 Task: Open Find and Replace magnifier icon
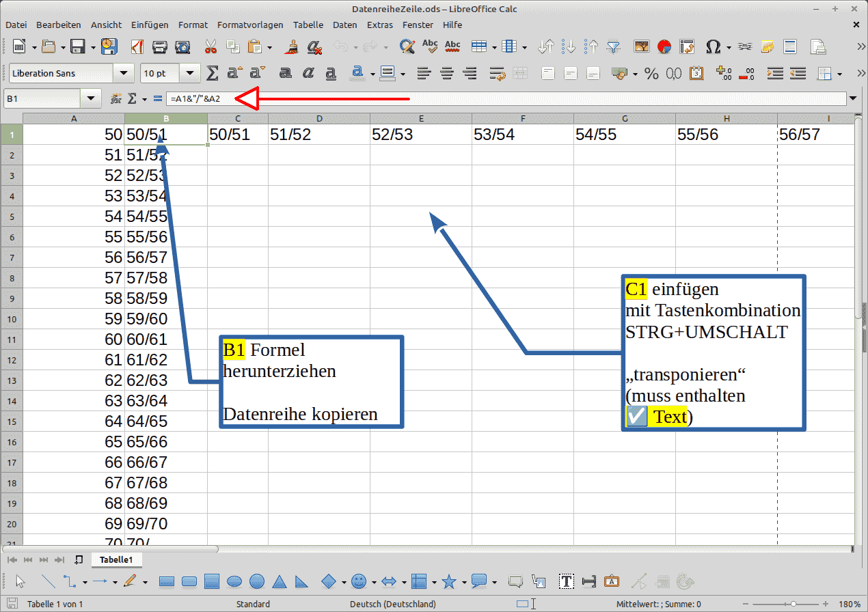[x=407, y=46]
